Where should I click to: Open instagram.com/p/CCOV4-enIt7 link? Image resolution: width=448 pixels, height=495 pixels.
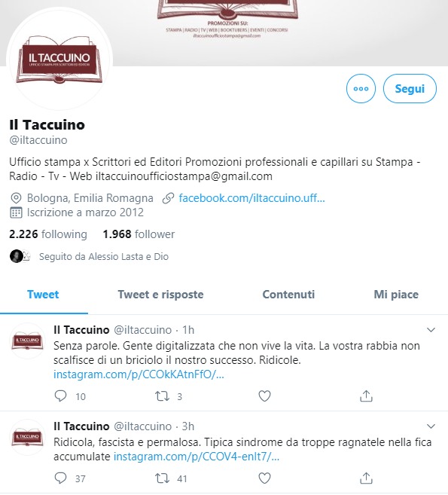tap(197, 457)
